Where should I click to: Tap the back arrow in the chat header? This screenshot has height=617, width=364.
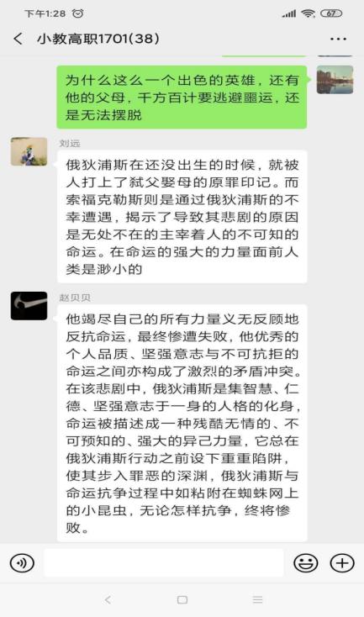(18, 39)
